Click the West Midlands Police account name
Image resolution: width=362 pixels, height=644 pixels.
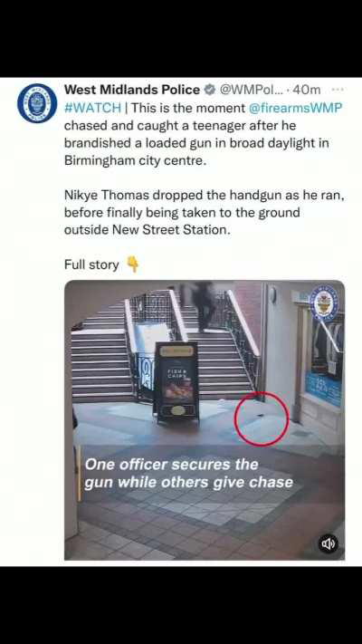132,90
